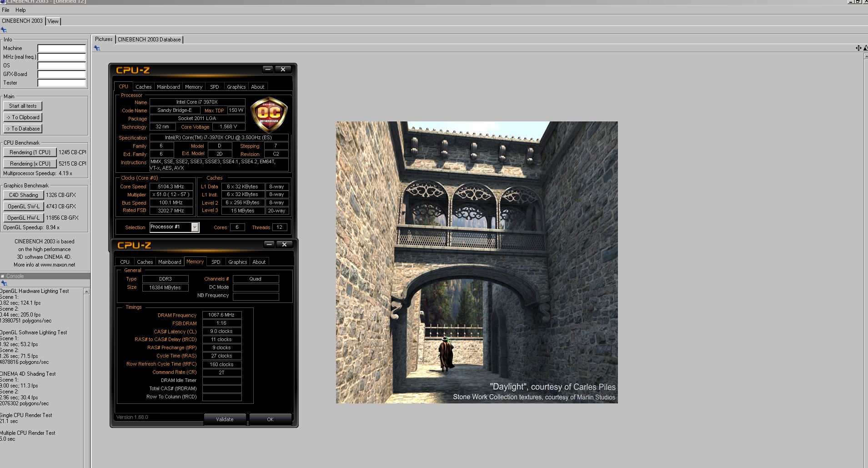The image size is (868, 468).
Task: Click the Validate button in CPU-Z
Action: tap(225, 419)
